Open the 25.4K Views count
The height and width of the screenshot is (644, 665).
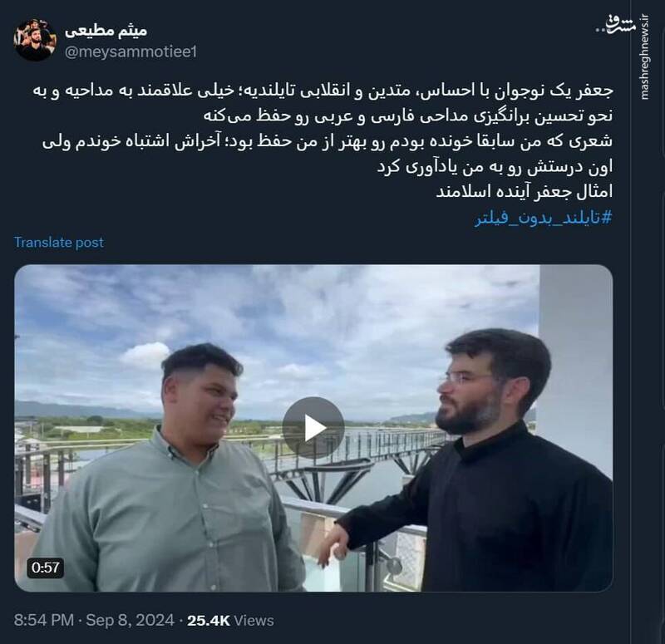click(x=230, y=620)
